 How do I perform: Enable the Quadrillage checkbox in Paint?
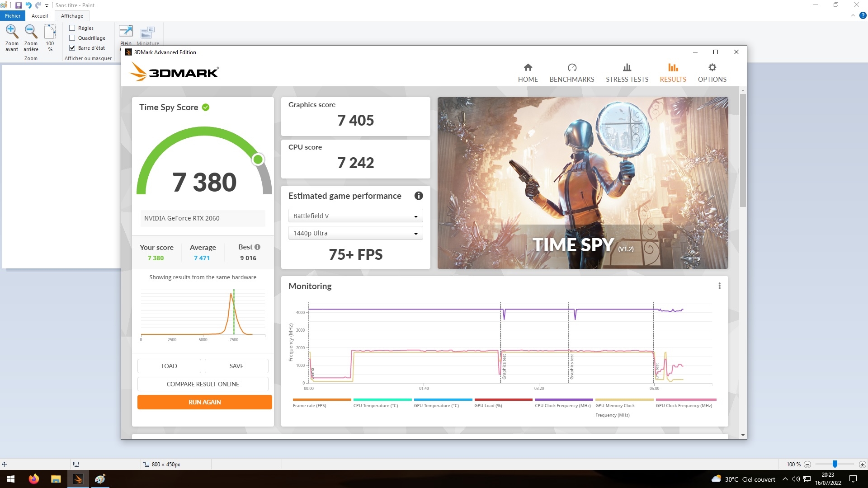point(72,38)
